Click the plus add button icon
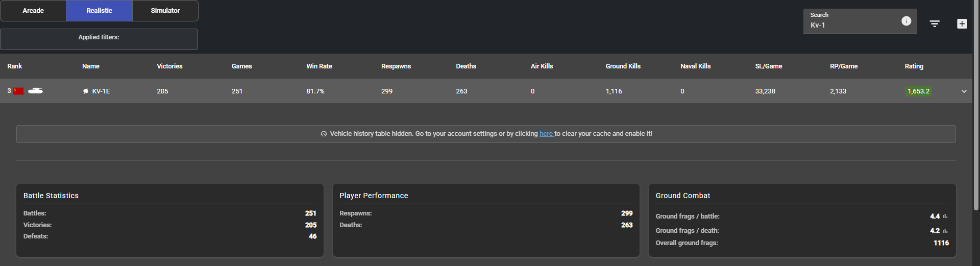 coord(962,24)
